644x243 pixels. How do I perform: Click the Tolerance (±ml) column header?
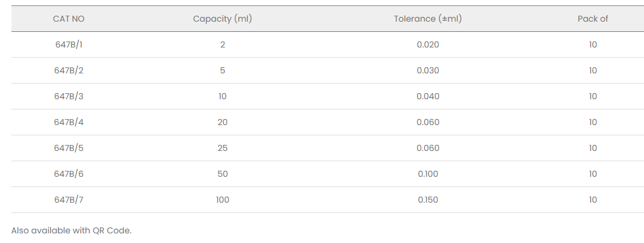point(427,19)
